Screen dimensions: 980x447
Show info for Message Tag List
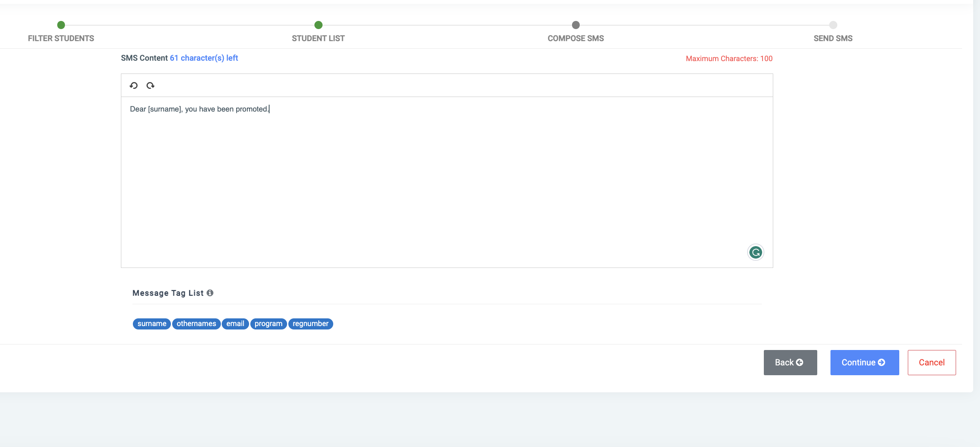click(x=210, y=293)
